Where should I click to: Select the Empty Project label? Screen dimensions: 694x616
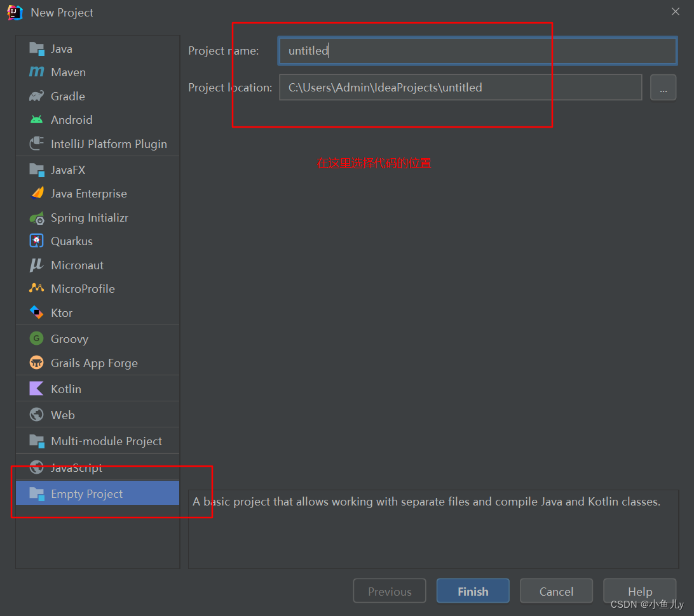[x=86, y=494]
